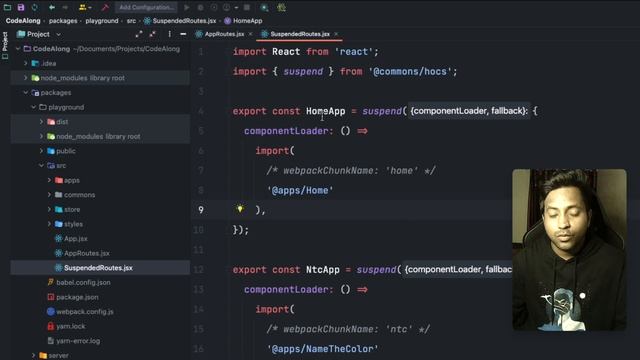Navigate forward with the right arrow
Viewport: 640px width, 360px height.
(x=65, y=7)
